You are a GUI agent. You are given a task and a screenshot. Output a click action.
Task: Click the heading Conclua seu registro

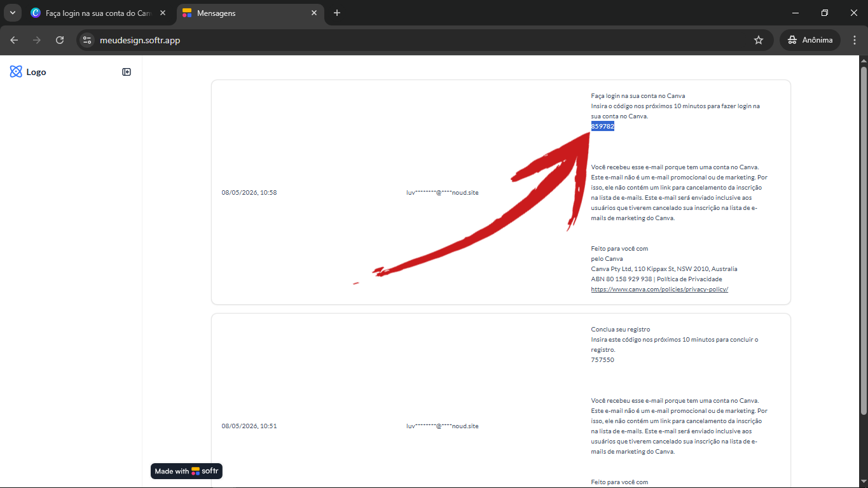621,330
